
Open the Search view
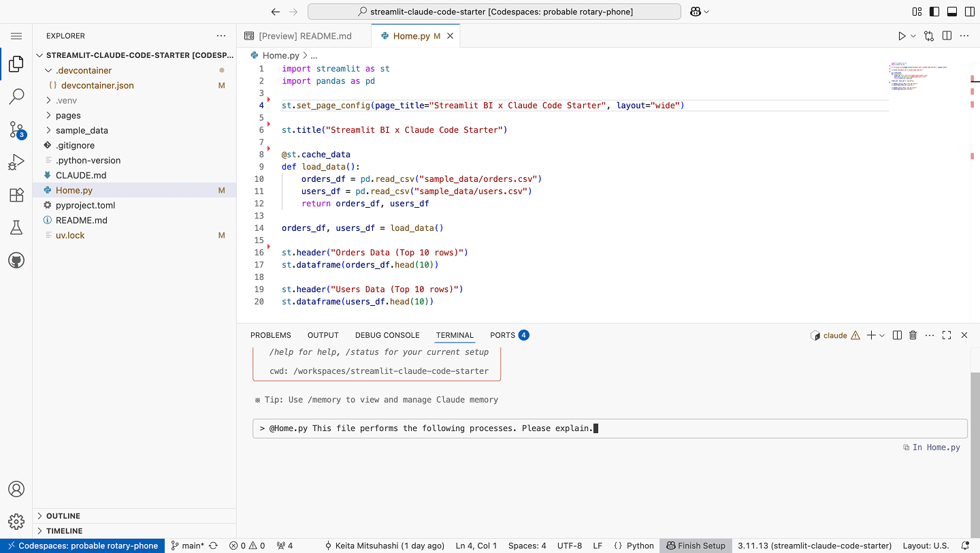(x=16, y=97)
